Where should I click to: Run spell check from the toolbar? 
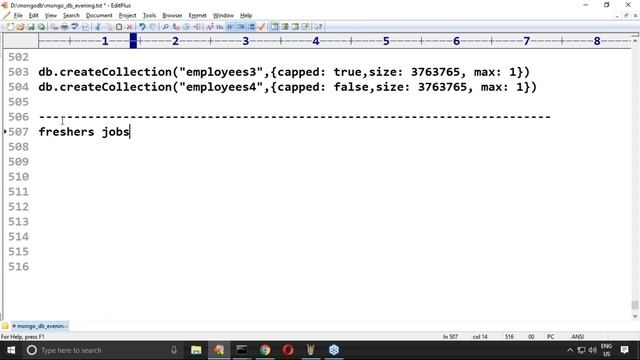pos(75,27)
